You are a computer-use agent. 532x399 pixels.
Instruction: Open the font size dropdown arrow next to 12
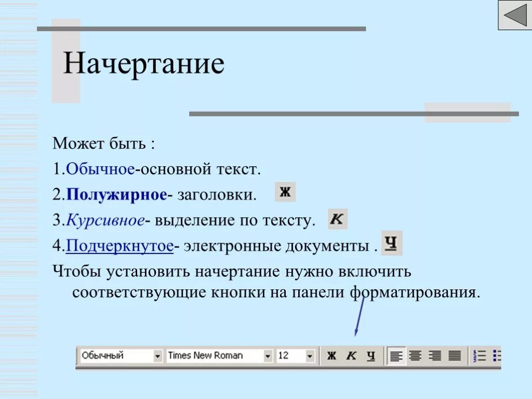point(310,356)
